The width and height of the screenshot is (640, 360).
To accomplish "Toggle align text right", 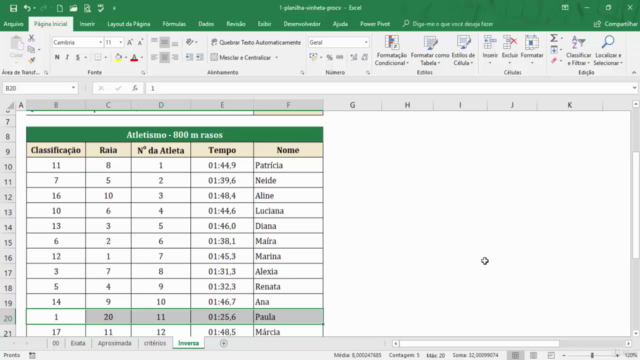I will click(x=175, y=58).
